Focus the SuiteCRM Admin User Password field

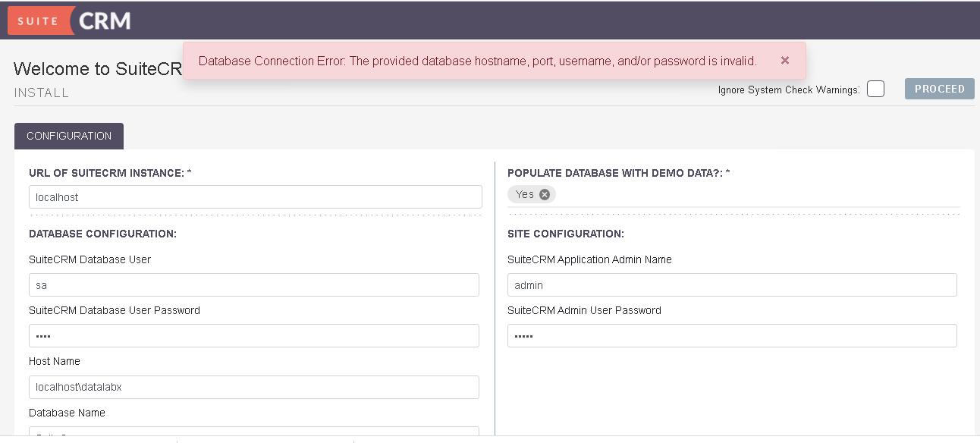(x=732, y=336)
